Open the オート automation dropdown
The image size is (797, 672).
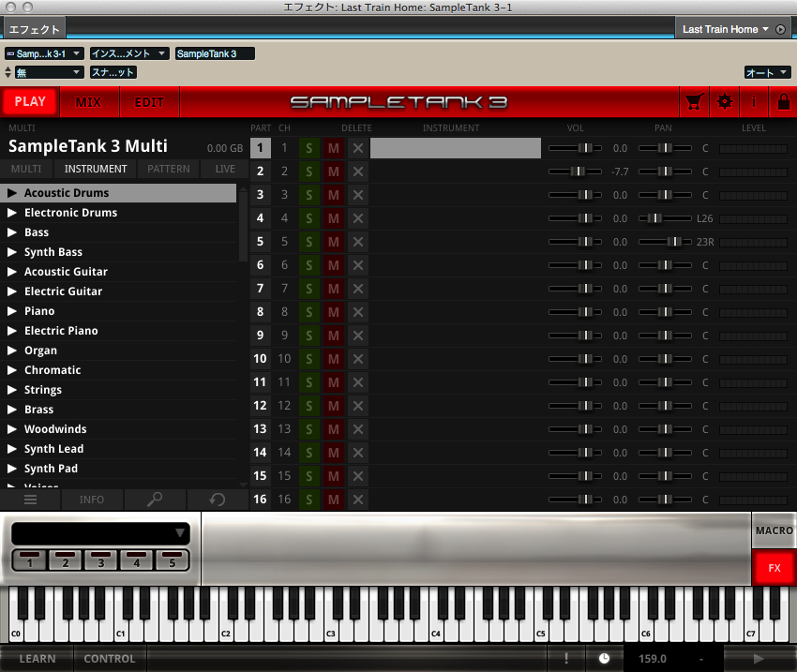pyautogui.click(x=766, y=72)
